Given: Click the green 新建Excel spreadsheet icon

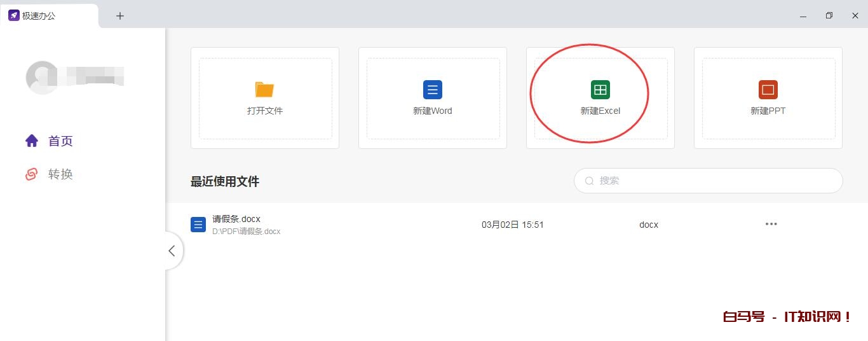Looking at the screenshot, I should click(x=600, y=90).
